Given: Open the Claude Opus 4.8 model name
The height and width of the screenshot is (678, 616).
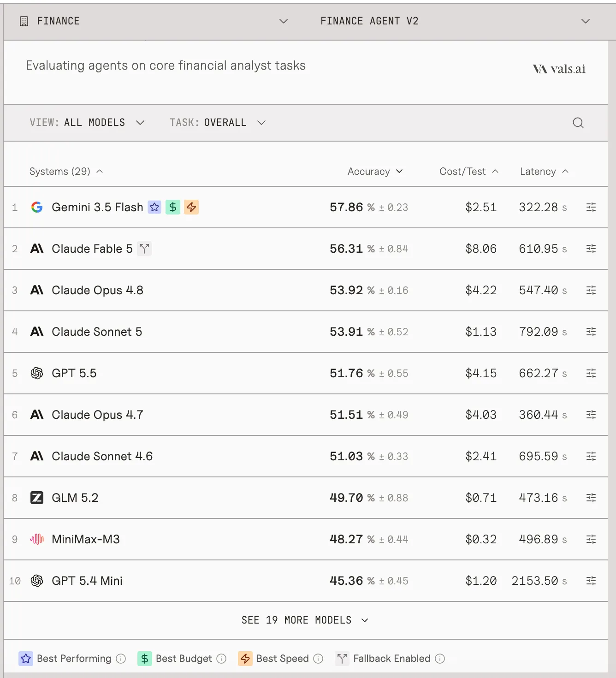Looking at the screenshot, I should pyautogui.click(x=97, y=290).
